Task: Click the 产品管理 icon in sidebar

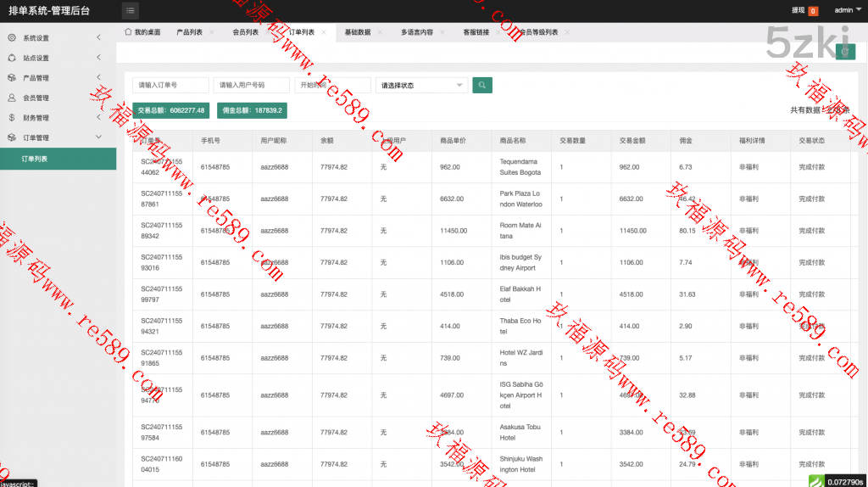Action: click(x=12, y=78)
